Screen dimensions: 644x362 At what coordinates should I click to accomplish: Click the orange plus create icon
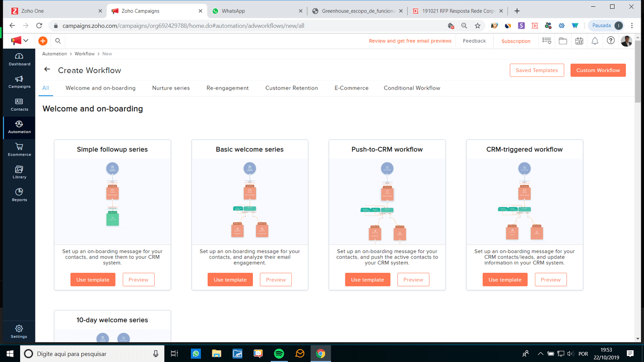pyautogui.click(x=43, y=41)
